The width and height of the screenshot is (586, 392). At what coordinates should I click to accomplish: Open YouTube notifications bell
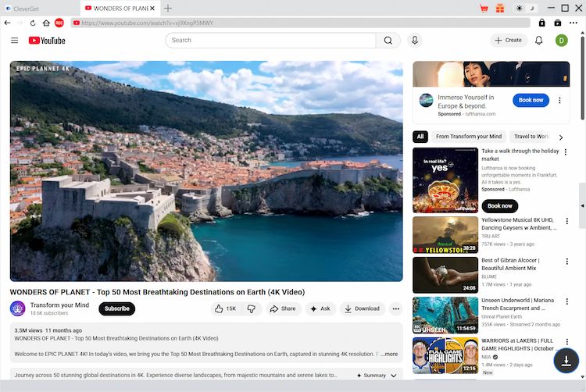pyautogui.click(x=538, y=40)
